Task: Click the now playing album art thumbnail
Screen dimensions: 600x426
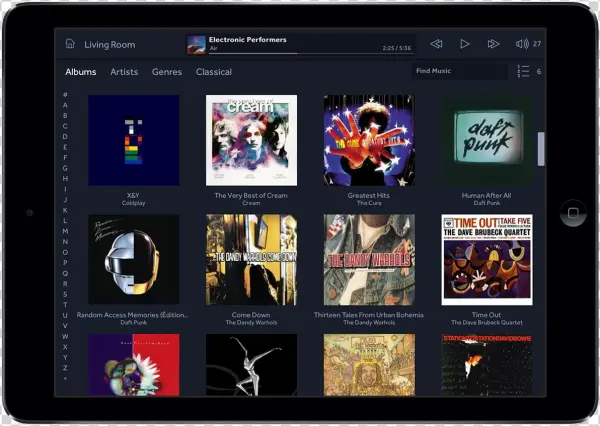Action: 196,44
